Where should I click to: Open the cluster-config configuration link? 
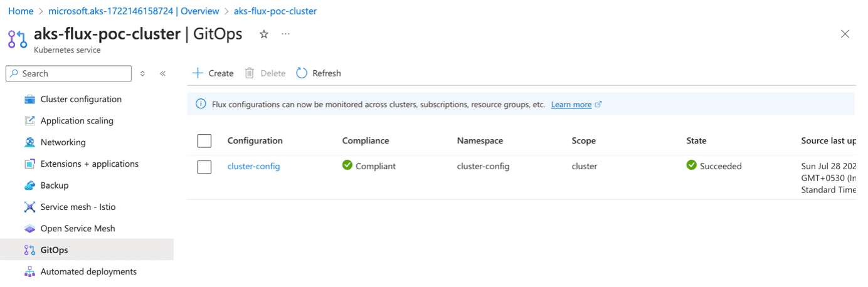[253, 166]
